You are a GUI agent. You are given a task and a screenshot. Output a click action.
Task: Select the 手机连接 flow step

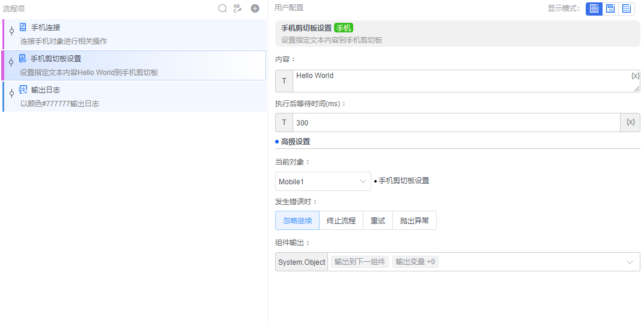(135, 34)
